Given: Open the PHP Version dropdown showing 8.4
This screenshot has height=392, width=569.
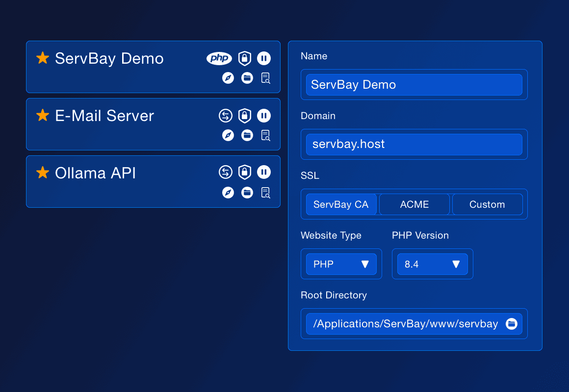Looking at the screenshot, I should click(433, 264).
